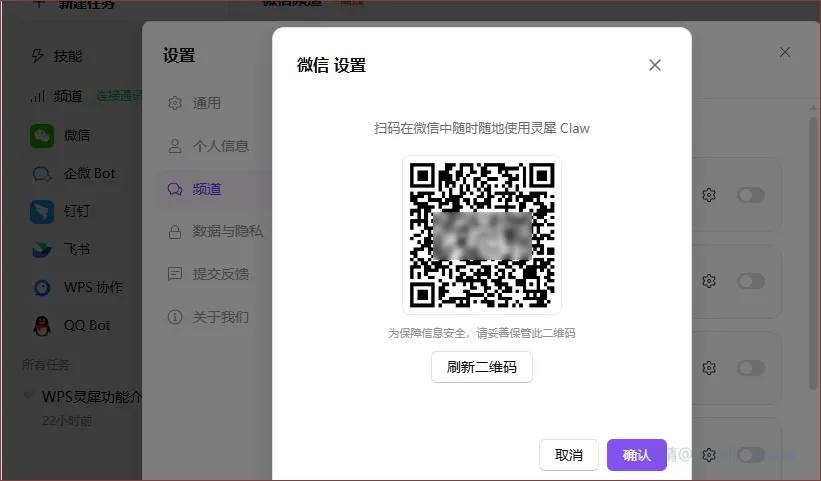Open settings gear of second channel row

point(709,281)
